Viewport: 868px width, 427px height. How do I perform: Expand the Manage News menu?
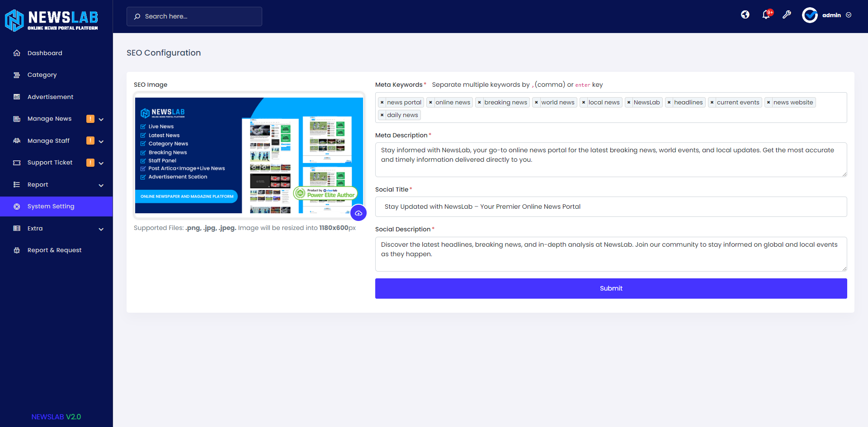click(x=101, y=118)
